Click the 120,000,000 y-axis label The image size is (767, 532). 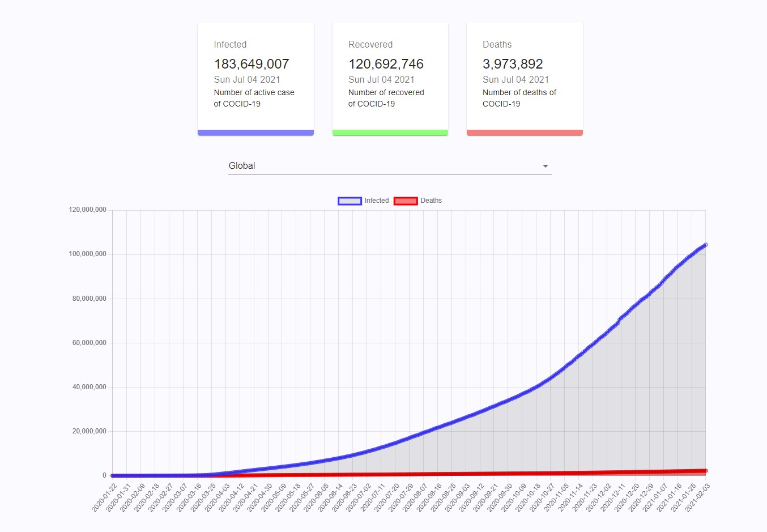coord(88,210)
